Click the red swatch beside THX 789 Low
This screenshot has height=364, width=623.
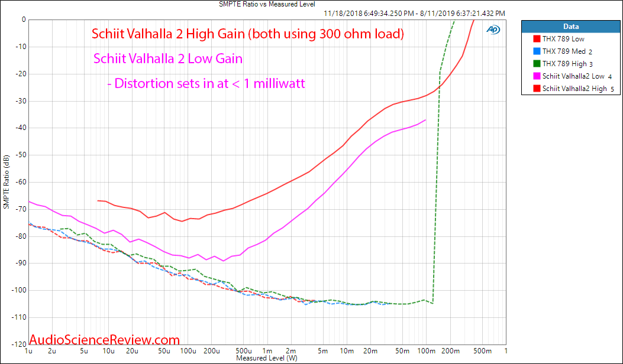point(537,39)
